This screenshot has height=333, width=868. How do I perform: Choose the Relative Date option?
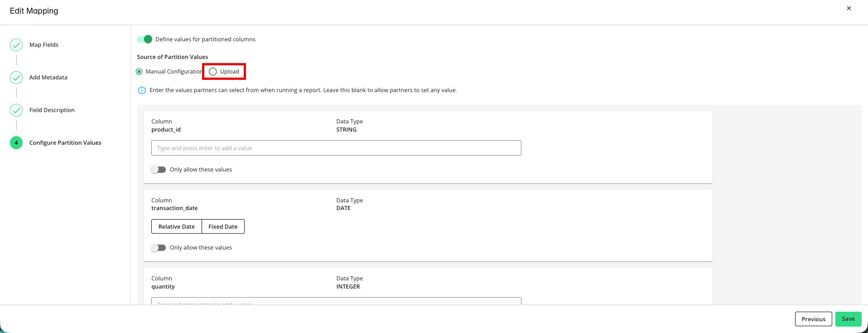(177, 227)
